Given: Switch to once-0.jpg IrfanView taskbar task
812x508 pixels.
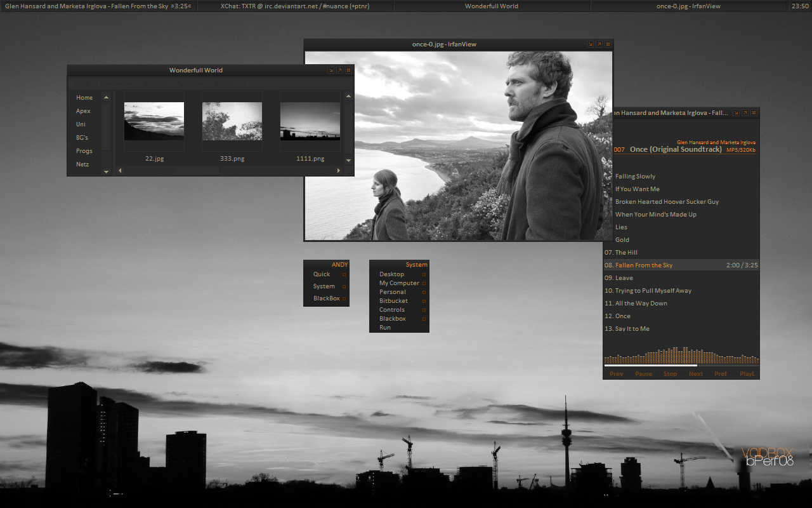Looking at the screenshot, I should coord(688,6).
